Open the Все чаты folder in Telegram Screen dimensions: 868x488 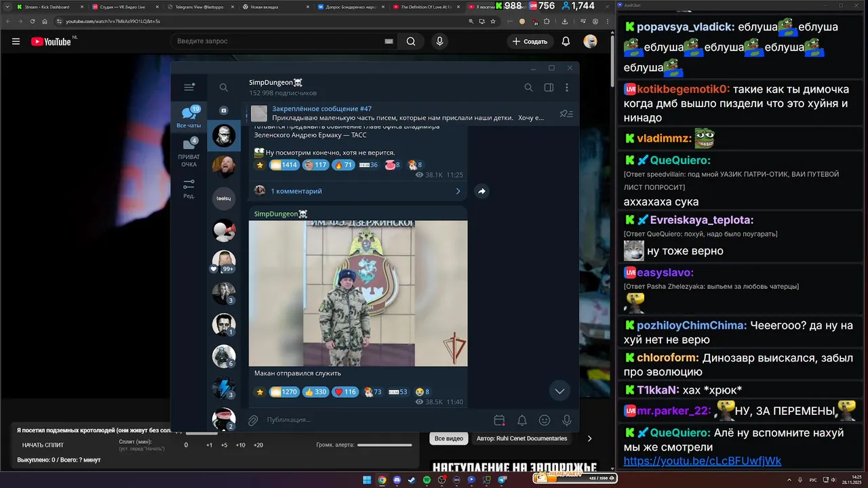[189, 117]
